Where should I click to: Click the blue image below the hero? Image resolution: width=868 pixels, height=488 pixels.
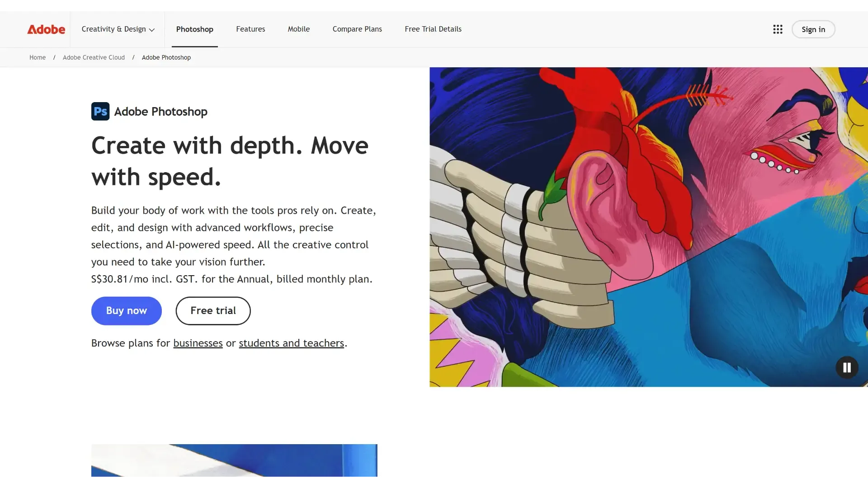(234, 460)
